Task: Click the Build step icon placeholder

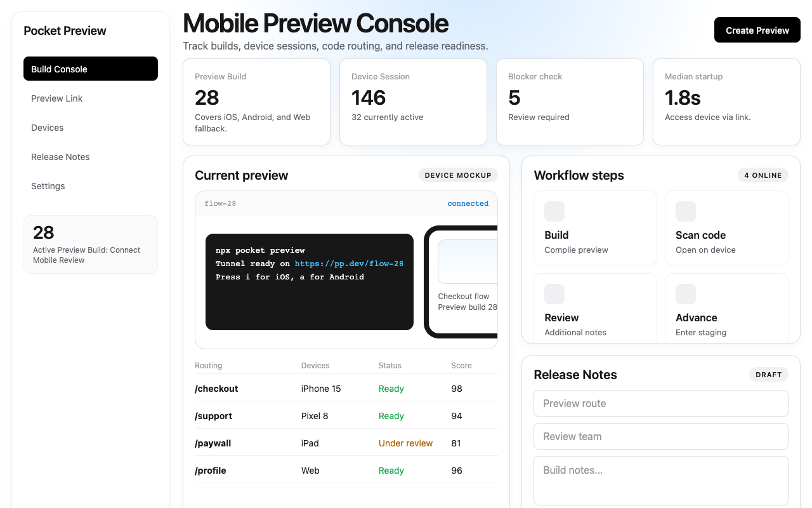Action: (x=554, y=211)
